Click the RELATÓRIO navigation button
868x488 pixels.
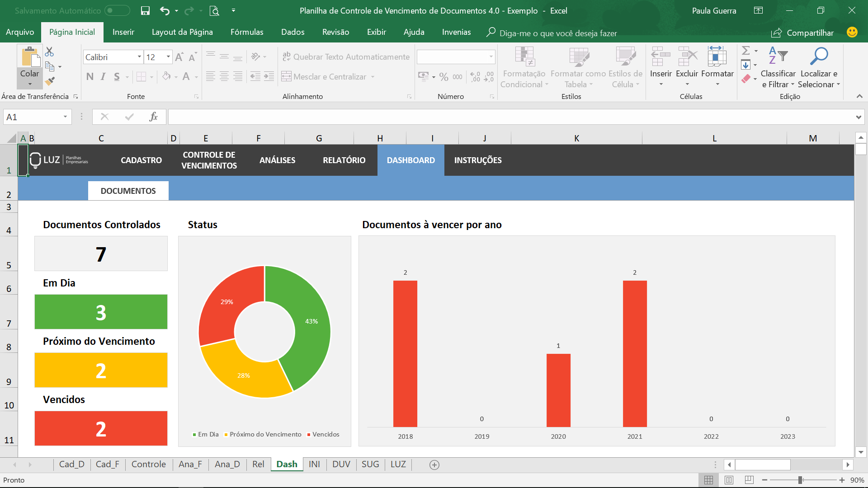click(344, 160)
